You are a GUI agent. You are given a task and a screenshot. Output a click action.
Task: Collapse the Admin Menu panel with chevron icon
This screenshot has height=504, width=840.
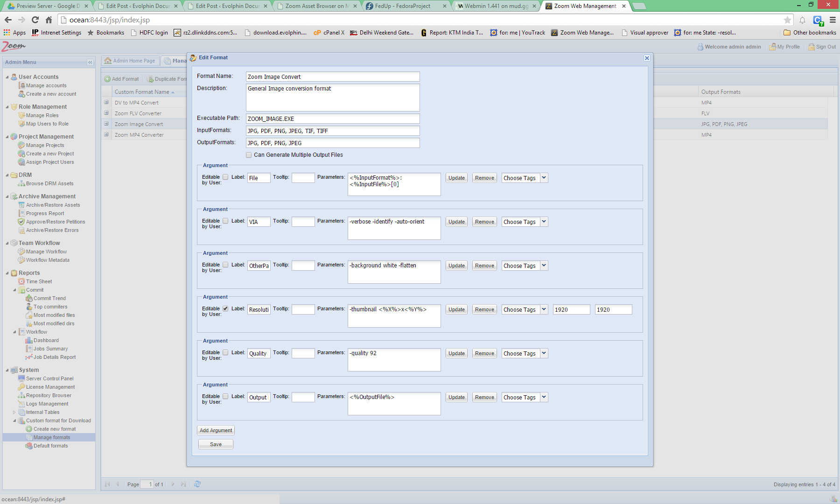click(x=90, y=62)
